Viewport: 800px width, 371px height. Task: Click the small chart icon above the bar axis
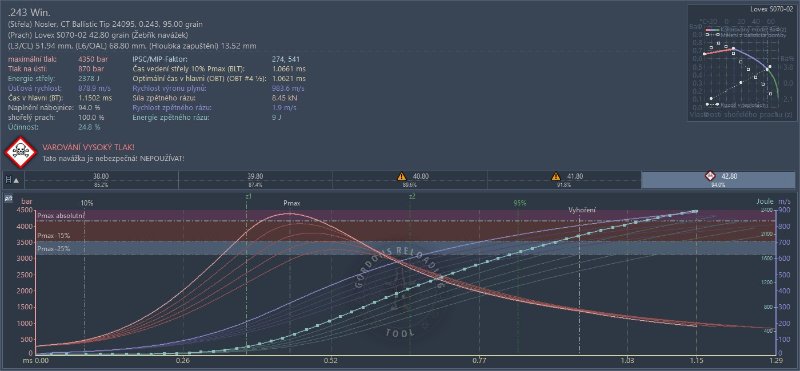click(8, 198)
